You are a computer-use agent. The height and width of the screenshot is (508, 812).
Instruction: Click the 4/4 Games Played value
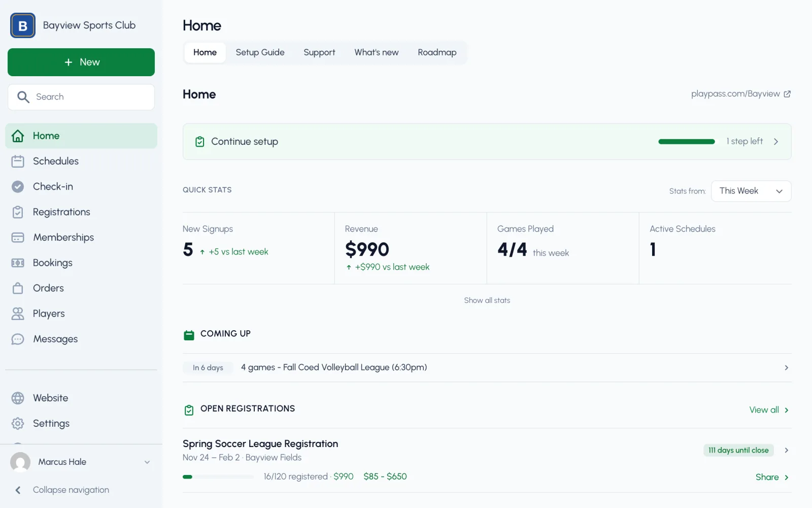[512, 249]
